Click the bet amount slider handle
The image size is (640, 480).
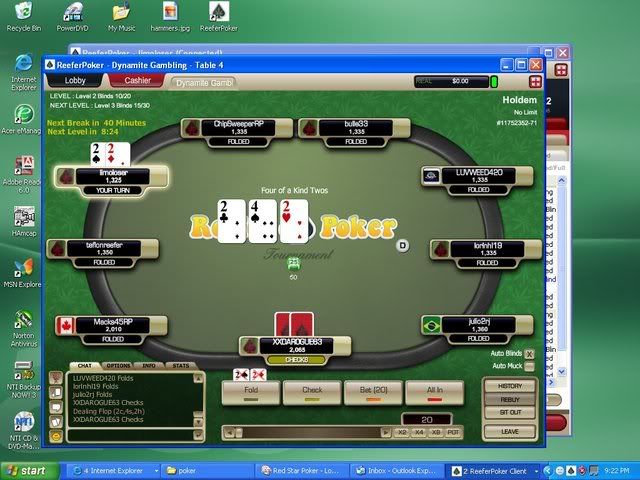[240, 433]
